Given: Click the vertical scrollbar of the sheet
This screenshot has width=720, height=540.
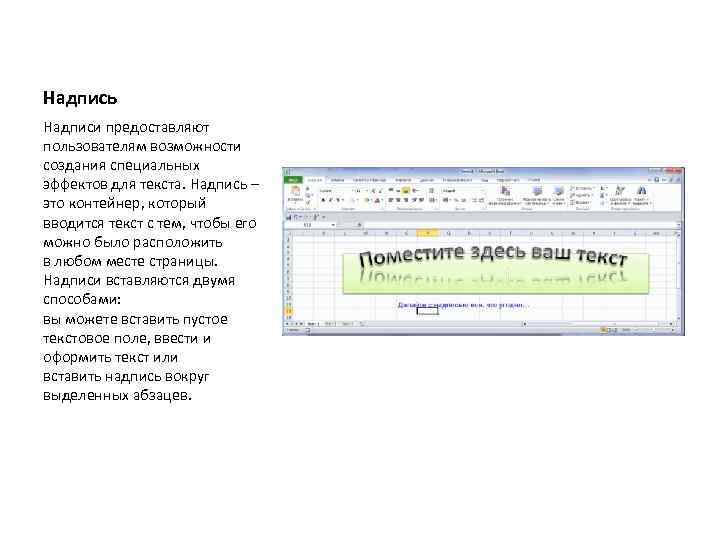Looking at the screenshot, I should pyautogui.click(x=678, y=276).
